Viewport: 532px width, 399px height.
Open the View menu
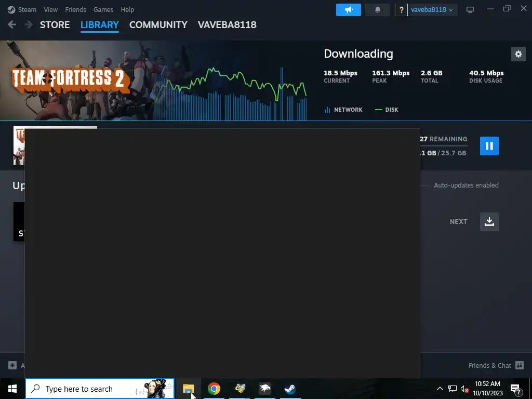point(50,9)
